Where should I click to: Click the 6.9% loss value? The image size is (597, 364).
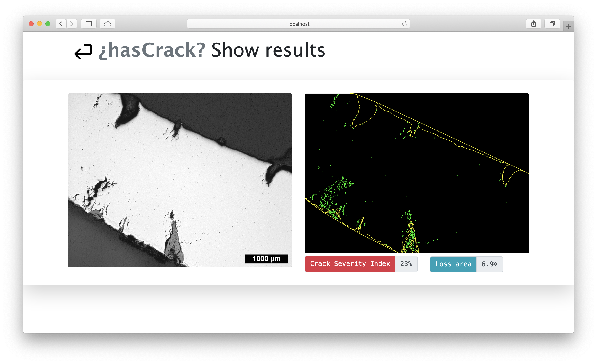click(489, 264)
